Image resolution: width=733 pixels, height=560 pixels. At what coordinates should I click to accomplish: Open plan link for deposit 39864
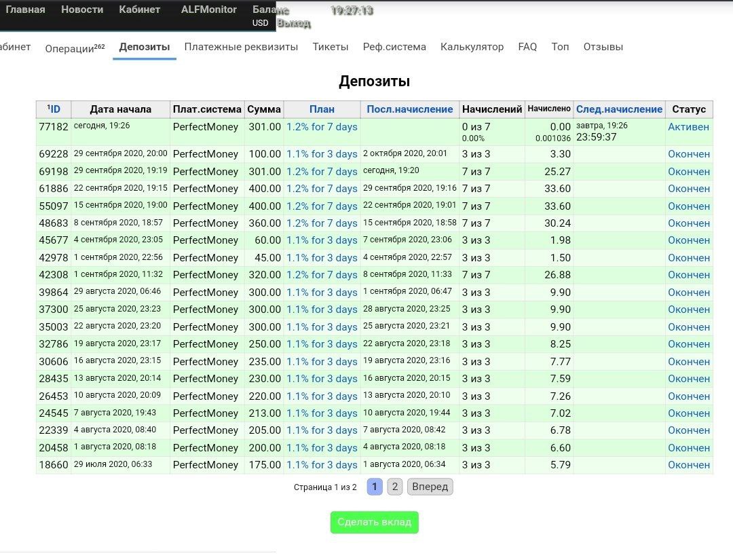(x=322, y=292)
